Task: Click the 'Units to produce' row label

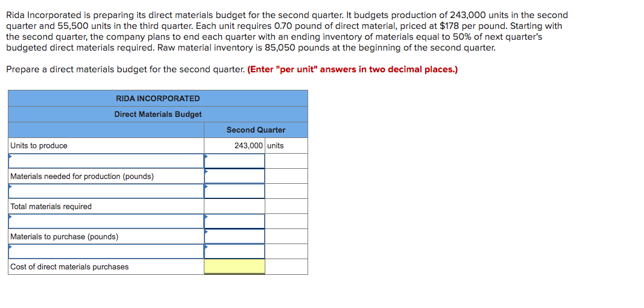Action: (x=39, y=146)
